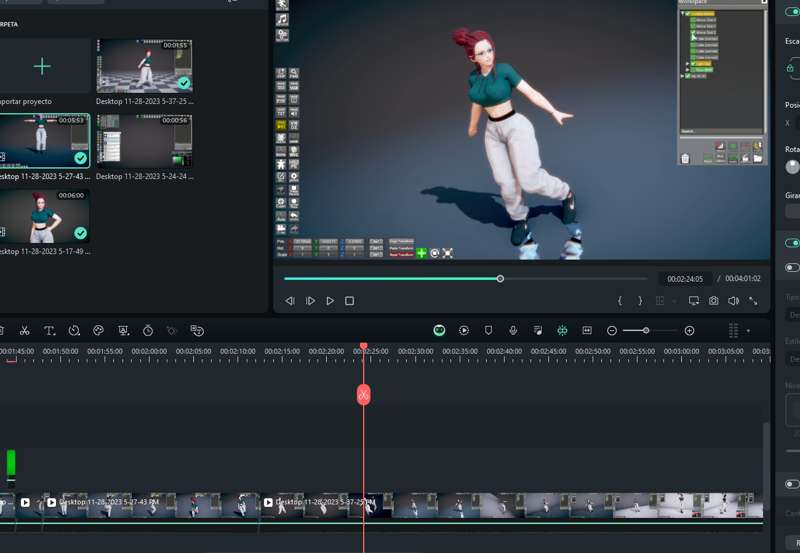Screen dimensions: 800x553
Task: Enter fullscreen preview with the arrows icon
Action: coord(753,301)
